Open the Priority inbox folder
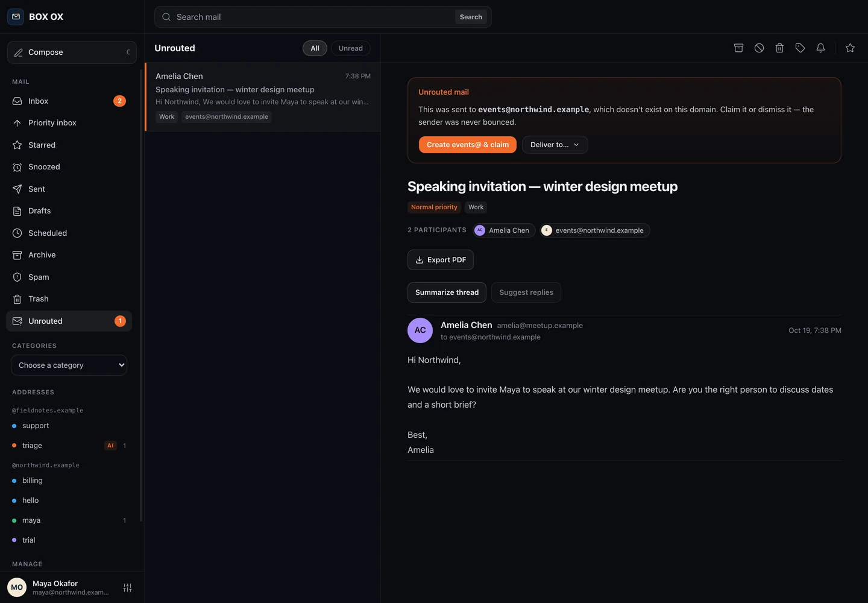 [x=69, y=123]
